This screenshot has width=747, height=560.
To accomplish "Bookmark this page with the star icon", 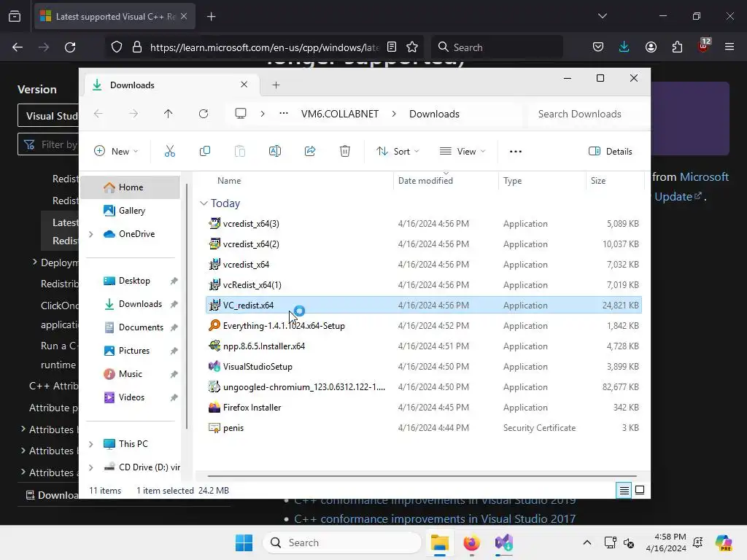I will coord(412,47).
